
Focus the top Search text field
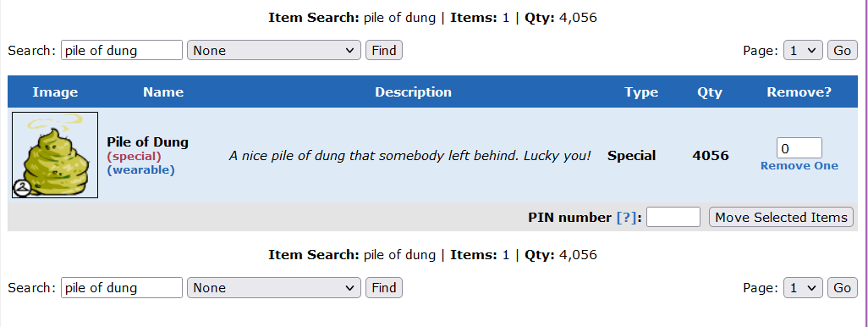click(x=122, y=51)
